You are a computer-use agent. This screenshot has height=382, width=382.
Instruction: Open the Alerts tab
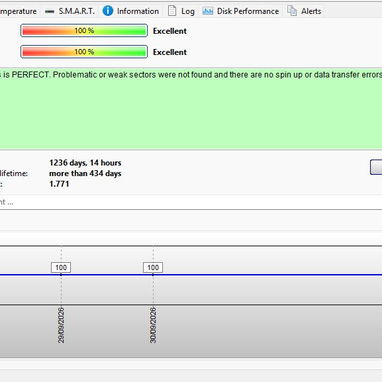304,11
